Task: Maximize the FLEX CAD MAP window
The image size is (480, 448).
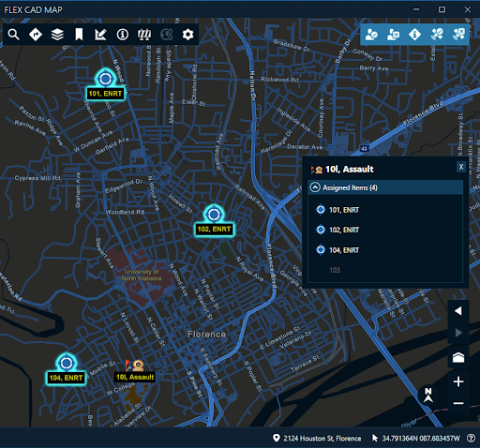Action: [442, 9]
